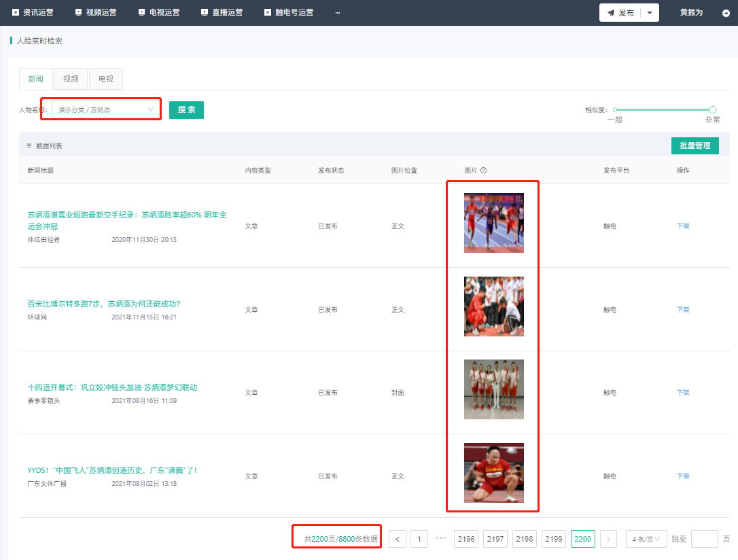
Task: Click the green 搜索 button
Action: (186, 109)
